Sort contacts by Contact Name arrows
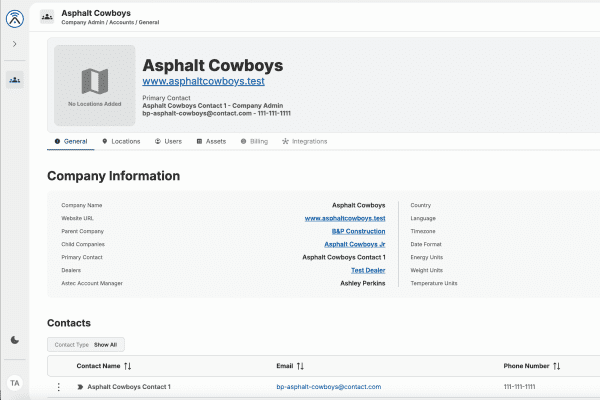Viewport: 600px width, 400px height. (x=128, y=366)
